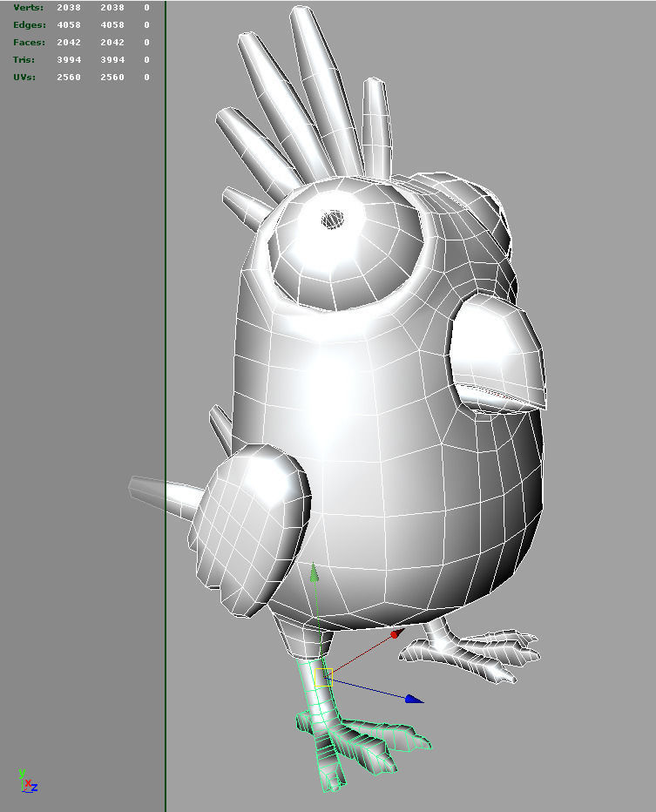Click the first 4058 value in the Edges row
The width and height of the screenshot is (656, 812).
69,25
